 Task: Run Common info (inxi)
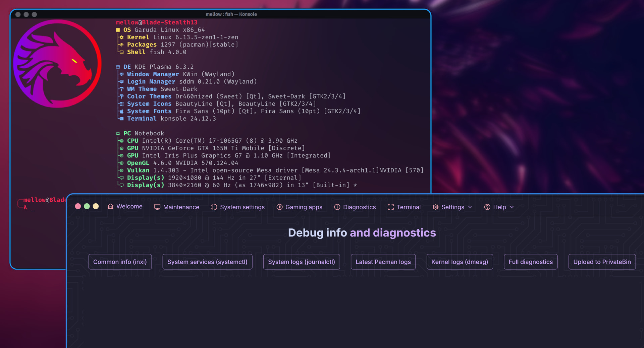click(120, 262)
